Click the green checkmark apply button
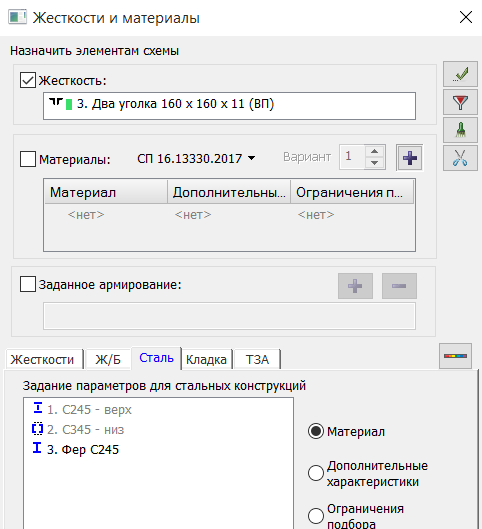The height and width of the screenshot is (529, 482). pos(460,74)
